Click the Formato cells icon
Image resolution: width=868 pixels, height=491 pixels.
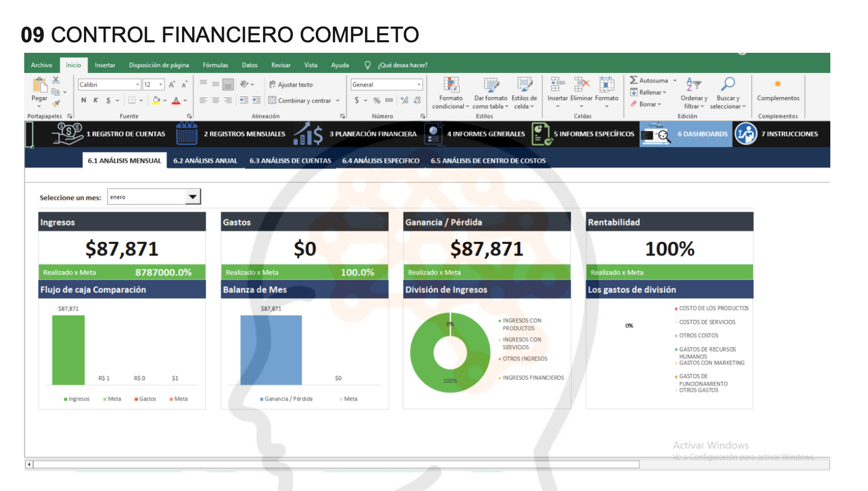pos(607,85)
